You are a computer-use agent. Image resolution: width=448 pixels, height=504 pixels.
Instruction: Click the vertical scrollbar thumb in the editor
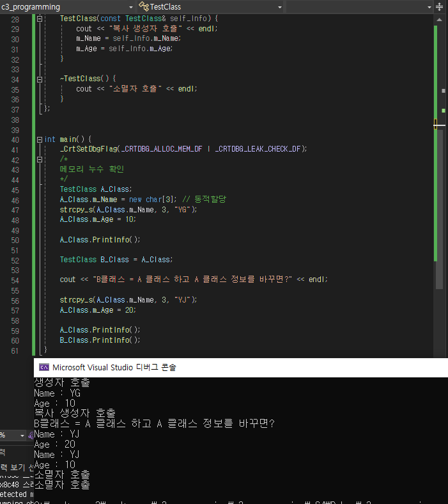pyautogui.click(x=439, y=209)
